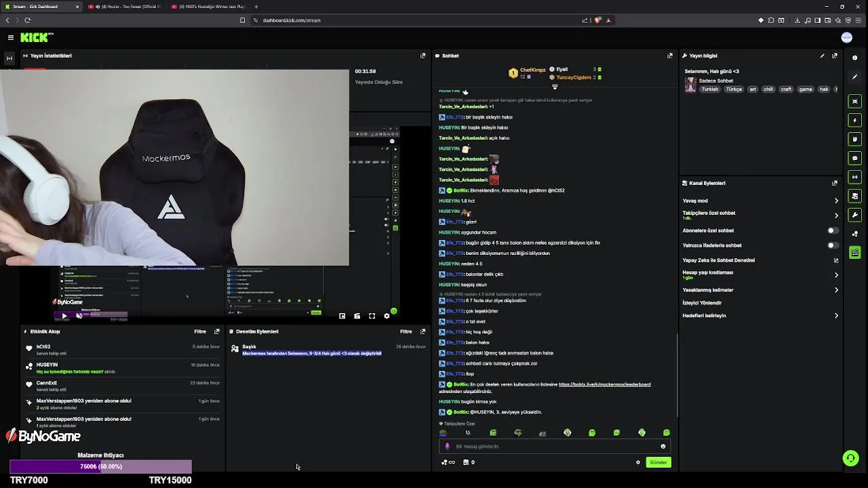This screenshot has width=868, height=488.
Task: Collapse the left panel sidebar toggle
Action: pyautogui.click(x=9, y=58)
